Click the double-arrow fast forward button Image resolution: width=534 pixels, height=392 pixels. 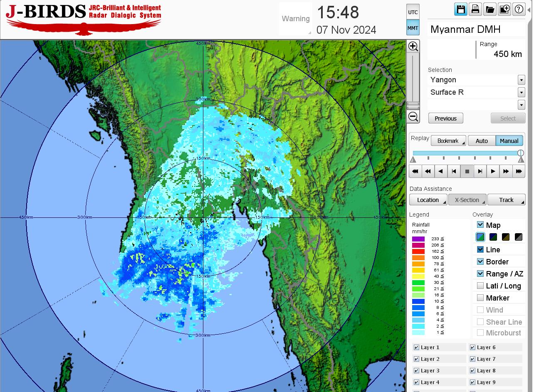506,171
